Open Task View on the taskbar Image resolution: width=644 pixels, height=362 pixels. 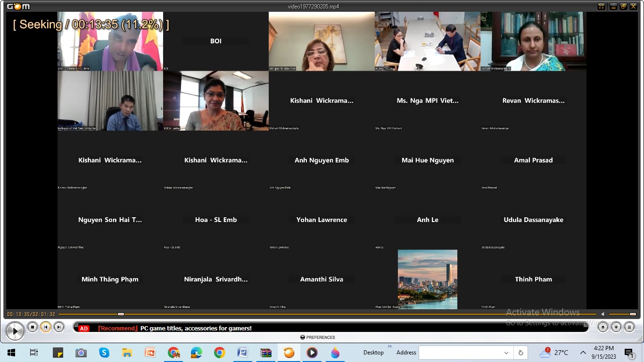34,353
